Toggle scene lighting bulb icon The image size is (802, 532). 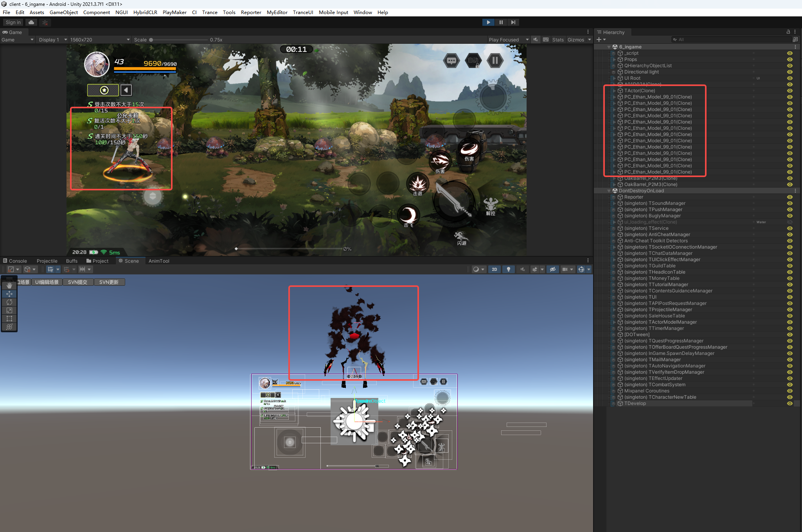tap(508, 269)
